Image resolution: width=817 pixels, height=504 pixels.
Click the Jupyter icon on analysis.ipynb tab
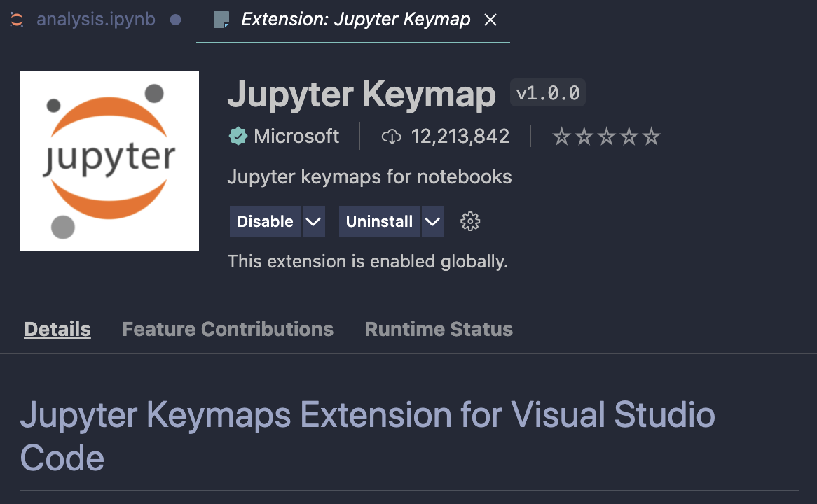(17, 20)
